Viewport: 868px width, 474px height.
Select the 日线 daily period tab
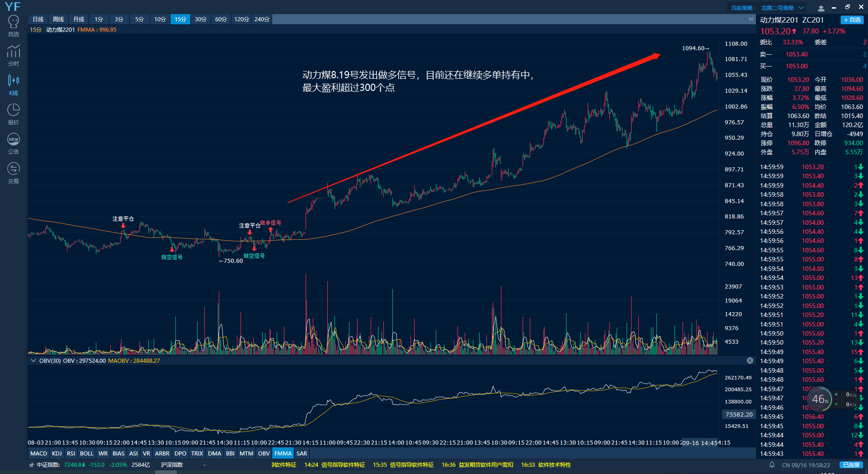point(38,19)
